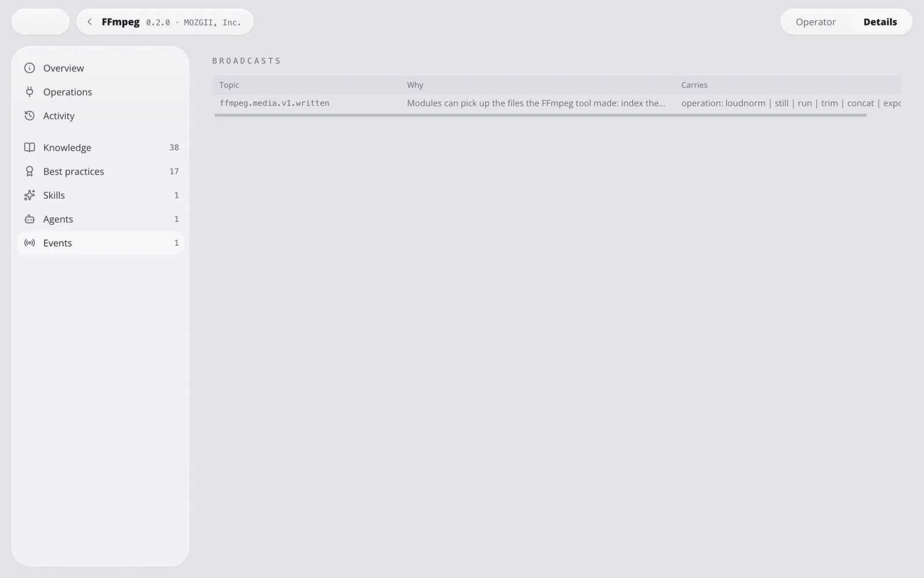Screen dimensions: 924x578
Task: Click the Operations plug icon
Action: (x=29, y=92)
